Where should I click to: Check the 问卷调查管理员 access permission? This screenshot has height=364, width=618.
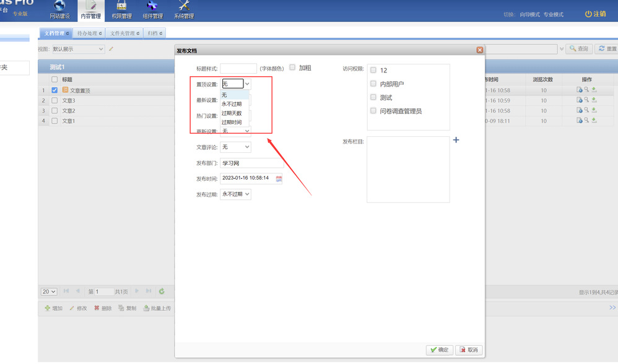click(373, 111)
